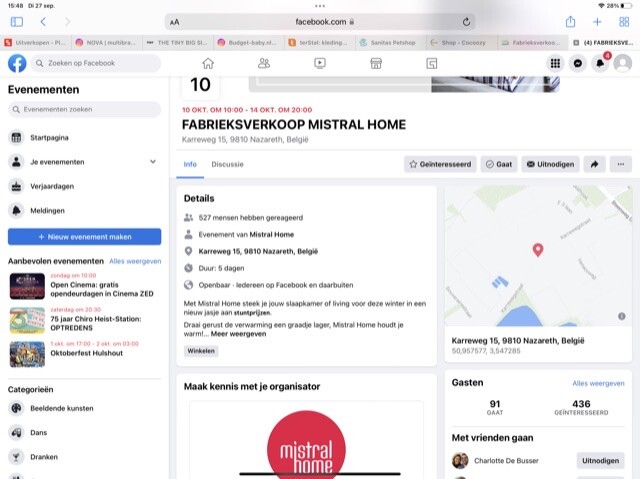Click the Mistral Home organizer logo
The width and height of the screenshot is (640, 479).
coord(306,447)
